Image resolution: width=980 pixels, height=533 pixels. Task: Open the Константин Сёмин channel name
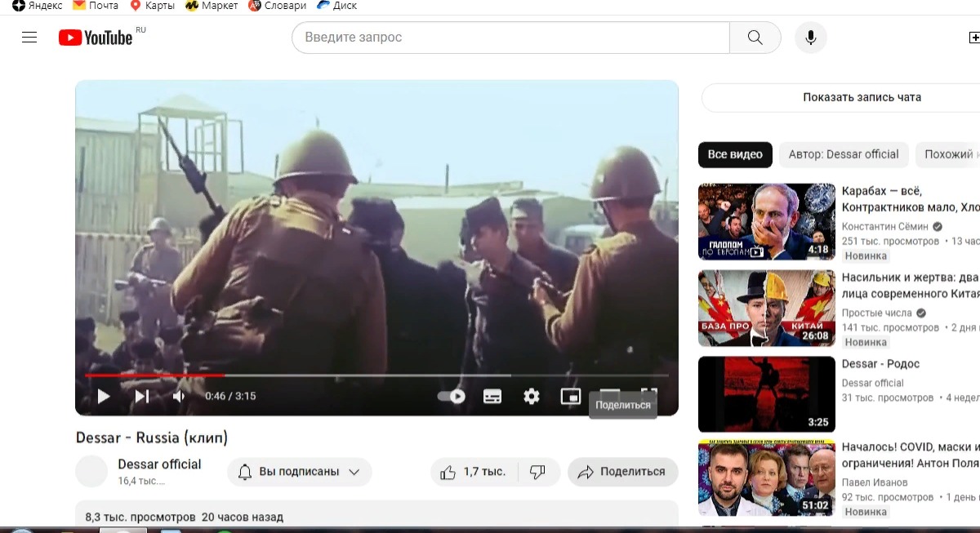[887, 227]
